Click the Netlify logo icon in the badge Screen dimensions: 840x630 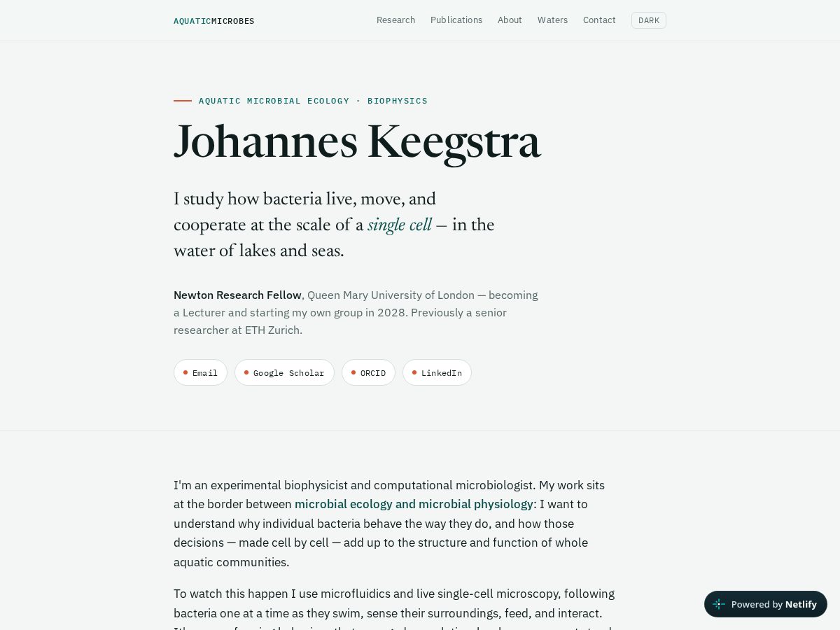click(x=719, y=604)
